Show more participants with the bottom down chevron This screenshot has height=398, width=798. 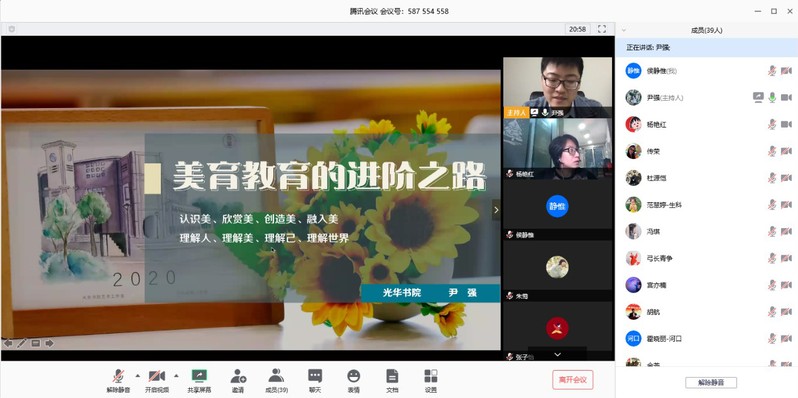pyautogui.click(x=557, y=354)
